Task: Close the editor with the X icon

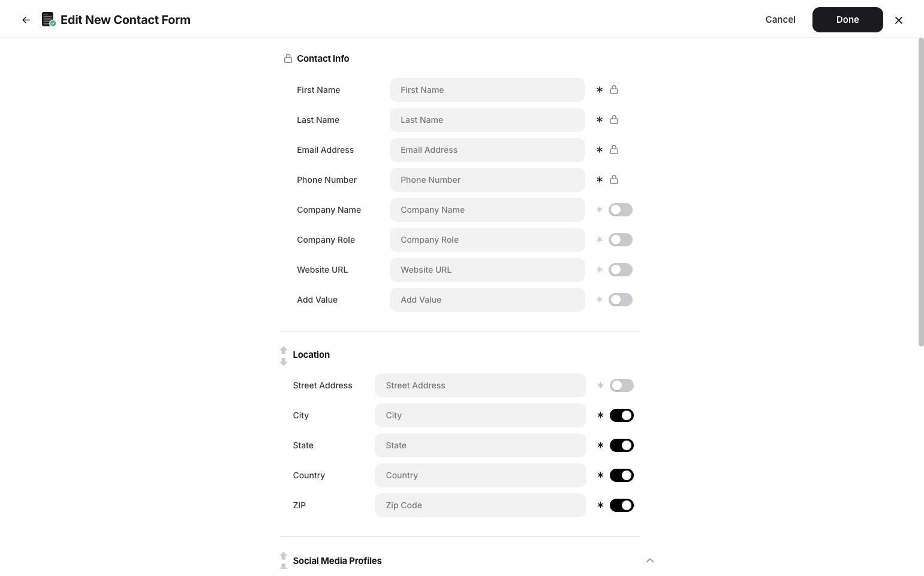Action: click(898, 20)
